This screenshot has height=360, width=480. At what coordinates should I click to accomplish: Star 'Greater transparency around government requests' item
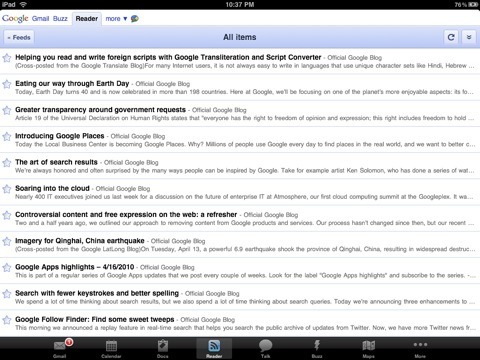pyautogui.click(x=7, y=110)
